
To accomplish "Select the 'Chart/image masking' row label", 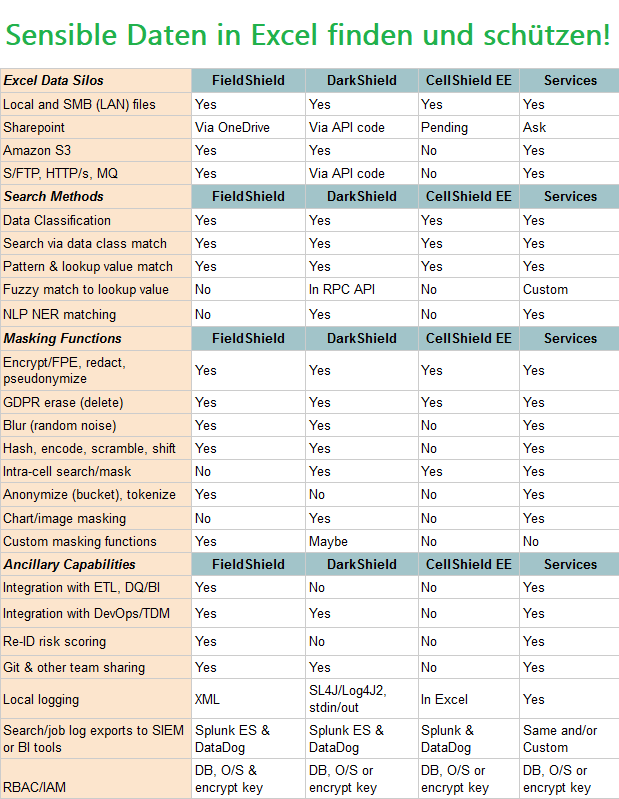I will [65, 518].
